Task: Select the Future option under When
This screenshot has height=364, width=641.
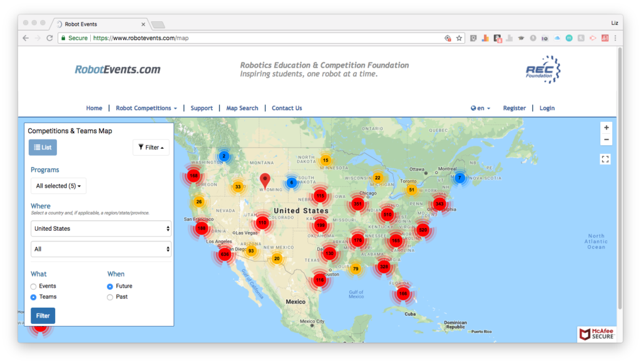Action: (x=109, y=286)
